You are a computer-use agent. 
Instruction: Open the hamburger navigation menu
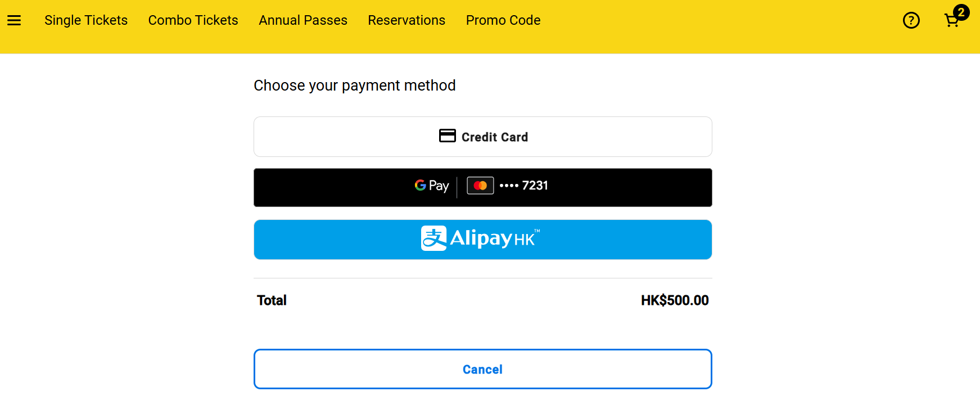click(14, 21)
